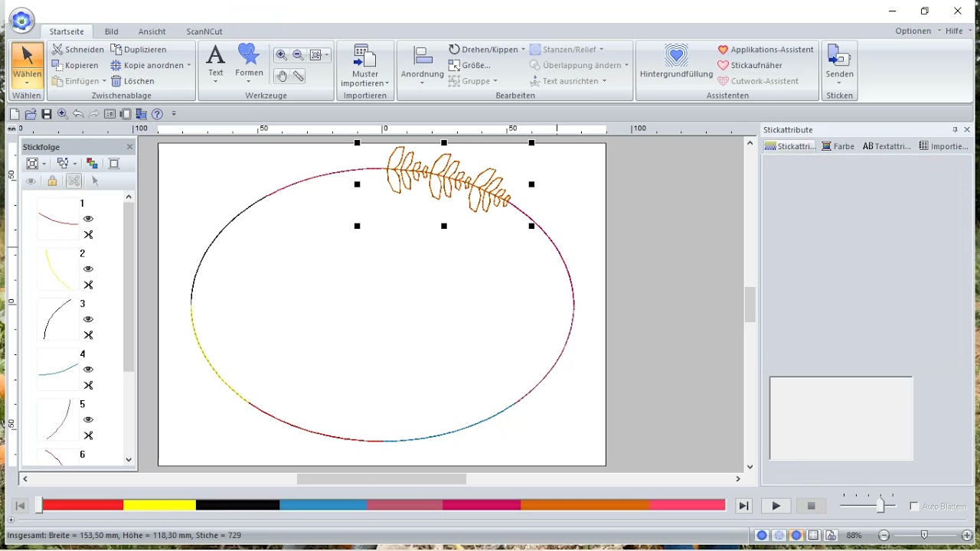
Task: Enable the Auto-Blättern checkbox
Action: coord(914,506)
